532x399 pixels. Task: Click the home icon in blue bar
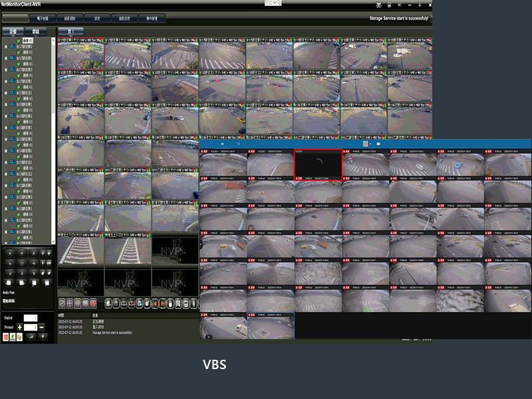(221, 144)
